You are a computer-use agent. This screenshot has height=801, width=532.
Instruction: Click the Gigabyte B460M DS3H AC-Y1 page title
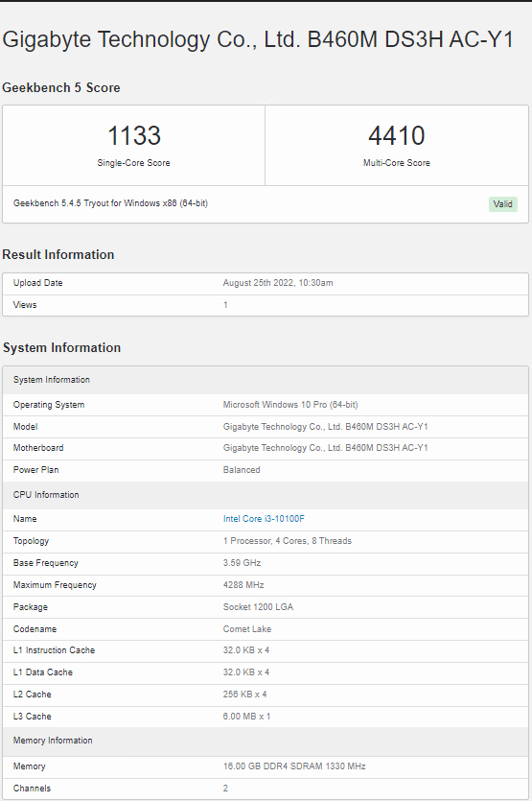tap(258, 39)
